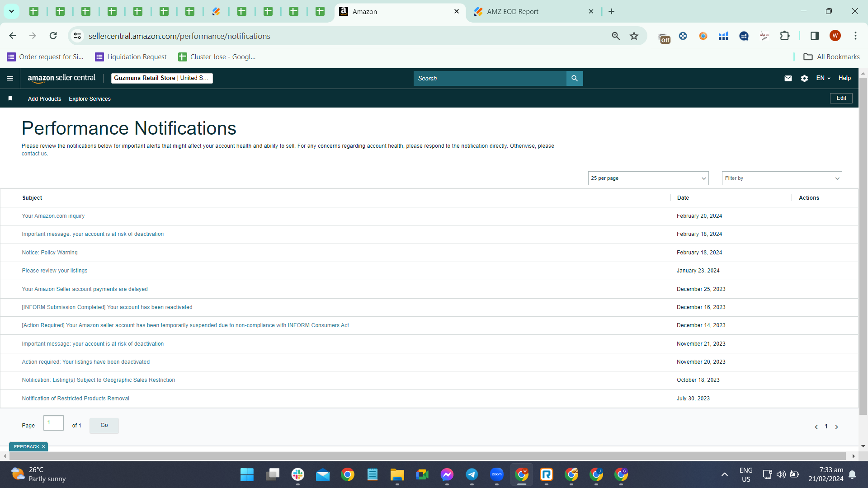Open the Windows notification bell
This screenshot has height=488, width=868.
coord(852,474)
